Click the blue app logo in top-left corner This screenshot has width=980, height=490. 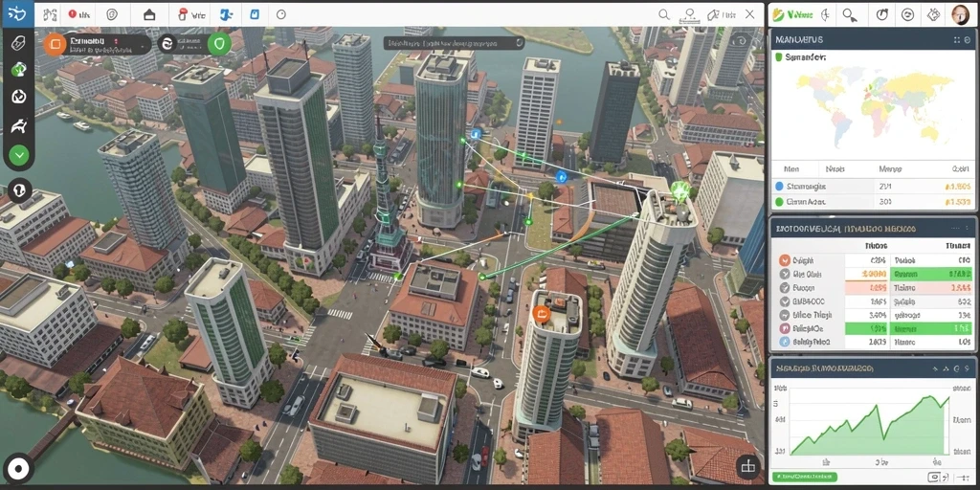coord(17,13)
